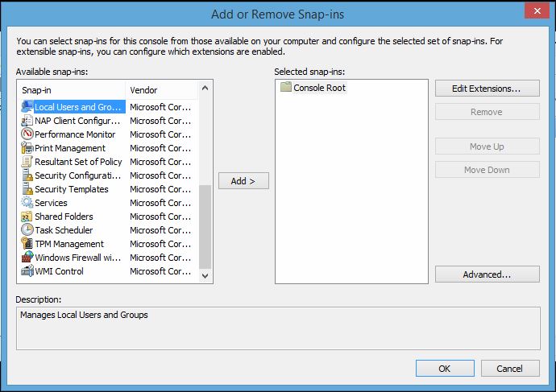Click the Vendor column header

[x=161, y=90]
